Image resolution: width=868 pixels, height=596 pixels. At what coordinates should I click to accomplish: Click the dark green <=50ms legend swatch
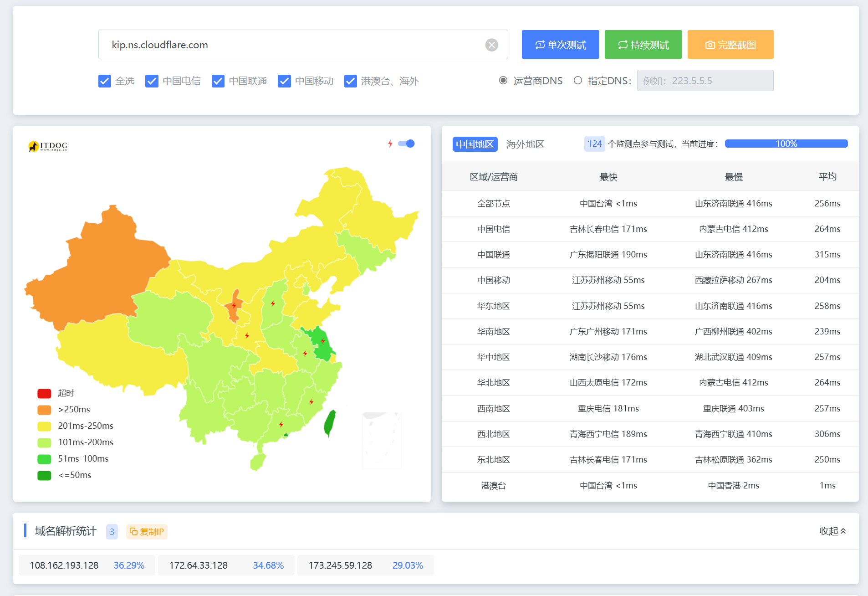tap(44, 475)
